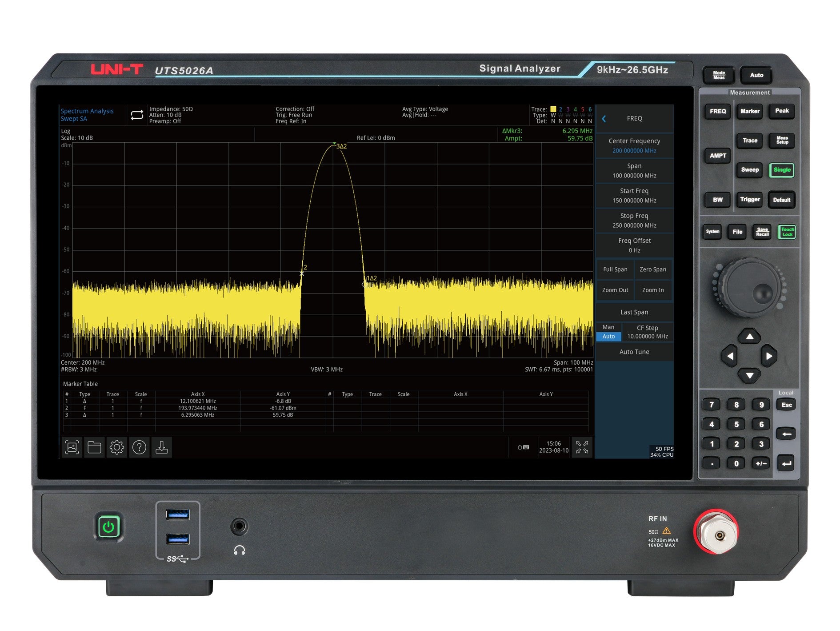Tap the screenshot capture icon
Screen dimensions: 840x631
[x=72, y=447]
